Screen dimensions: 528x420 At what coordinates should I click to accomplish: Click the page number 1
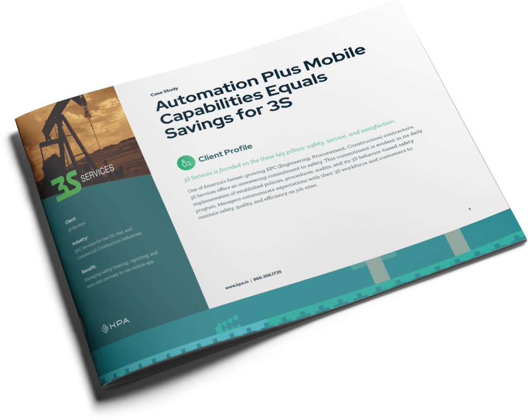(x=470, y=209)
